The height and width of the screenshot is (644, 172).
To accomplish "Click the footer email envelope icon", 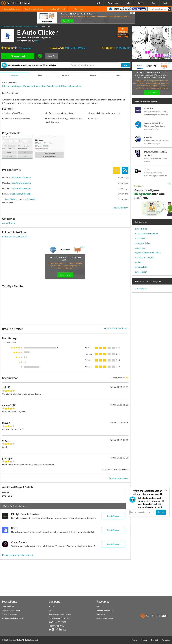I will (x=64, y=630).
